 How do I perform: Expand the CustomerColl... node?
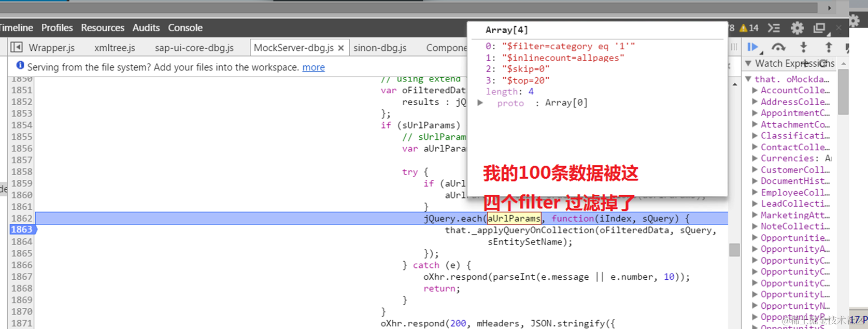755,170
